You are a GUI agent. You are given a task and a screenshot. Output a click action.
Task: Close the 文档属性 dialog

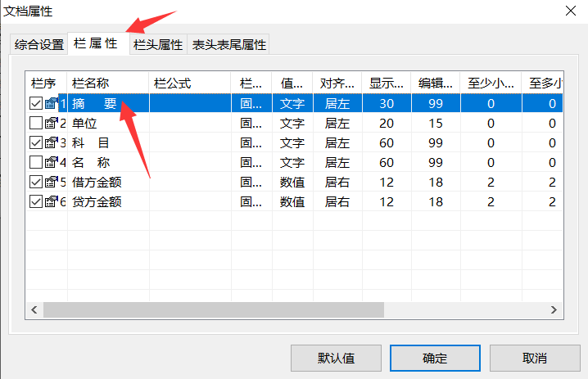click(x=570, y=11)
